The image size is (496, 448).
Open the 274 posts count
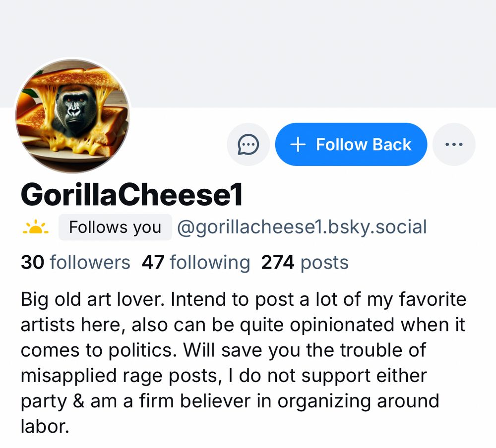coord(304,262)
